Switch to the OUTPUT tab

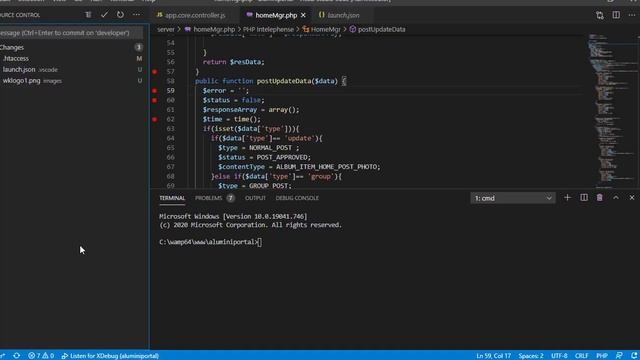click(255, 198)
